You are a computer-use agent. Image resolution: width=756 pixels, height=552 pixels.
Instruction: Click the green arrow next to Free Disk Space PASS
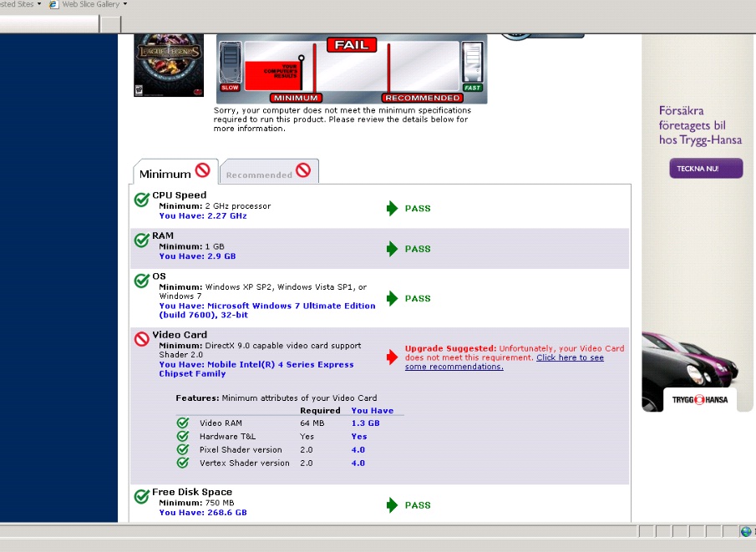tap(392, 505)
